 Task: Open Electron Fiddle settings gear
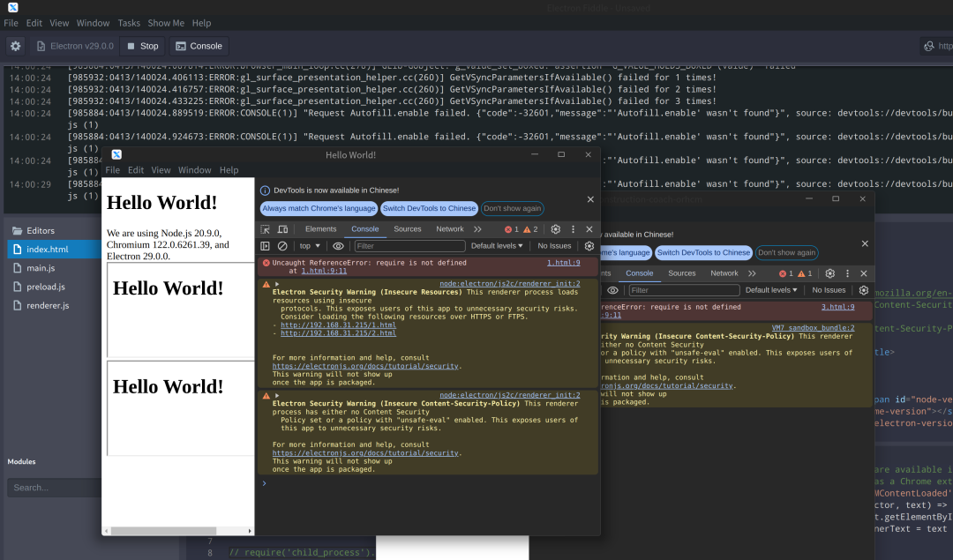tap(15, 46)
